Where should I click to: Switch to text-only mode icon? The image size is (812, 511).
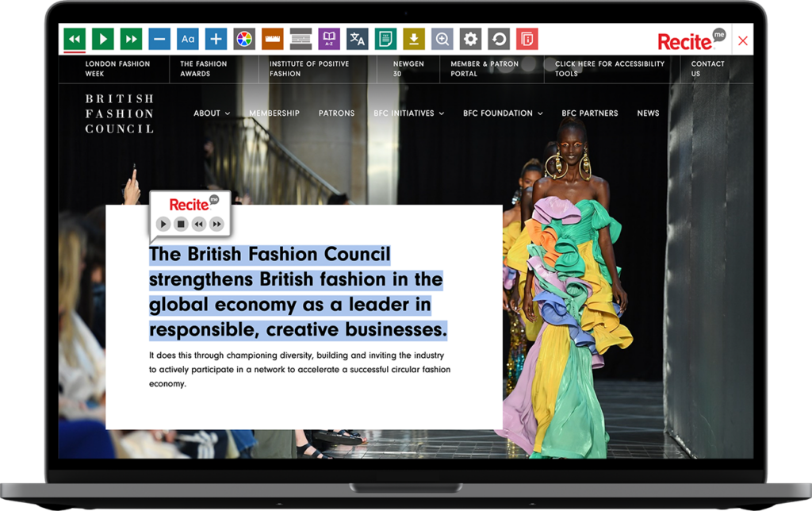pyautogui.click(x=385, y=39)
